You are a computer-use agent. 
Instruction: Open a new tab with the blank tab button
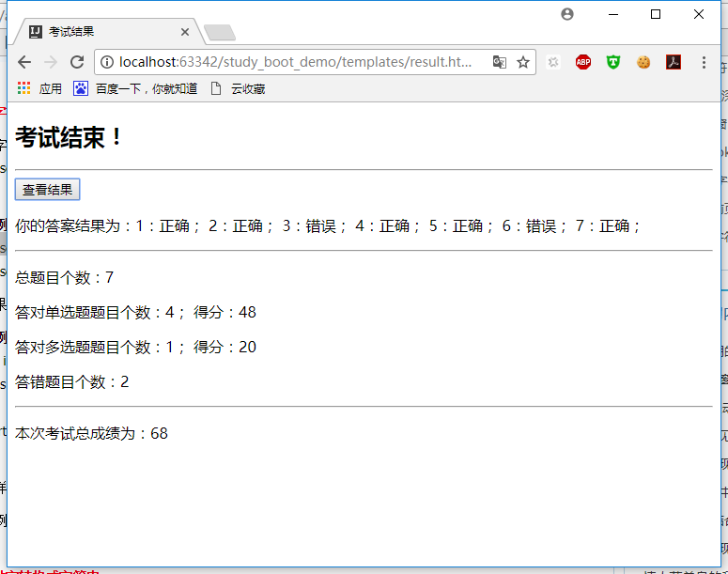220,33
